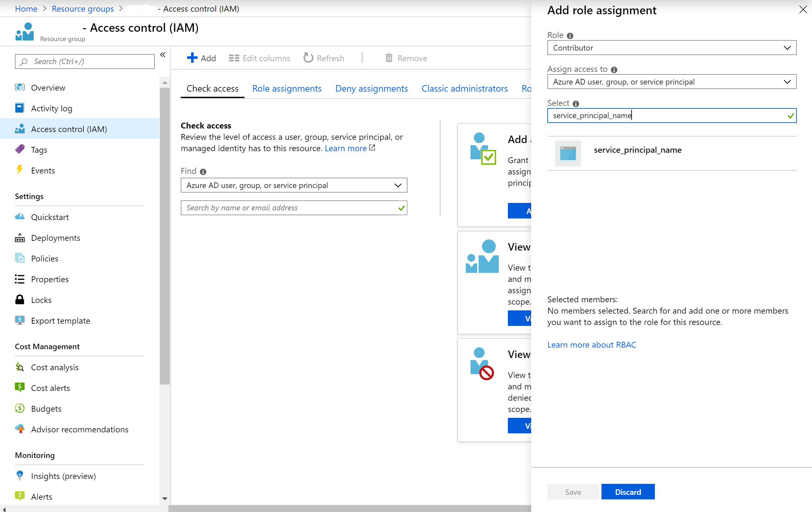Click the Home breadcrumb link
Image resolution: width=812 pixels, height=512 pixels.
(x=26, y=9)
